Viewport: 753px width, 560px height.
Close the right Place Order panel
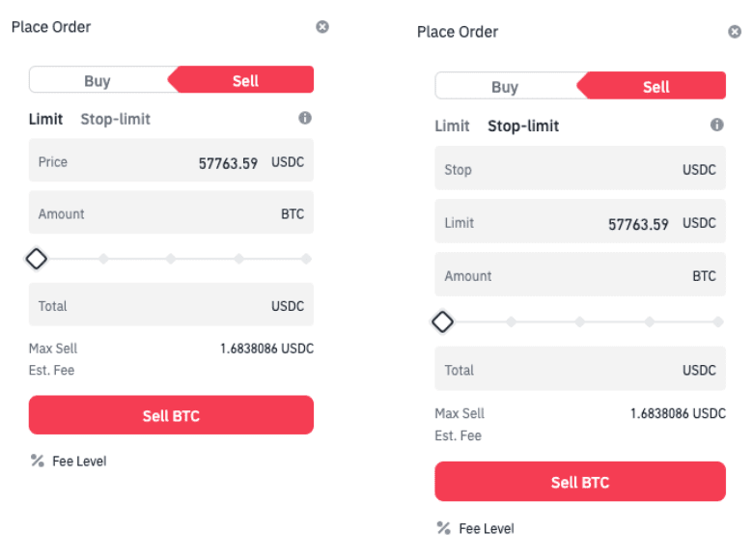pos(735,32)
